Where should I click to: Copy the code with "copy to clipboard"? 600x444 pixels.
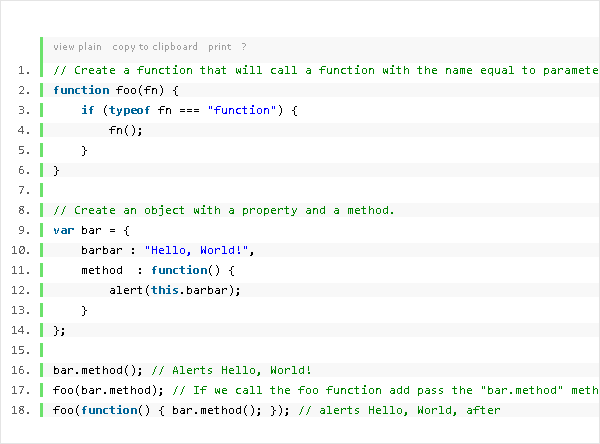tap(155, 47)
